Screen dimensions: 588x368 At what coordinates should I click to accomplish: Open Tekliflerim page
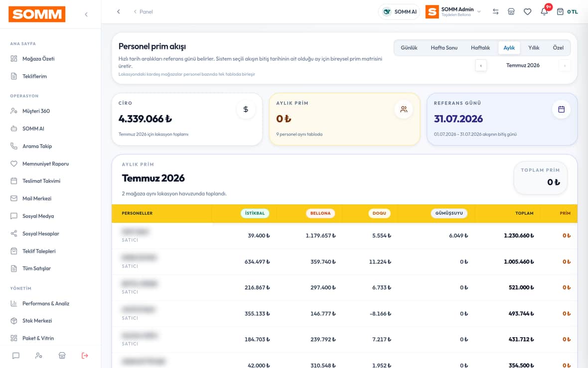34,76
